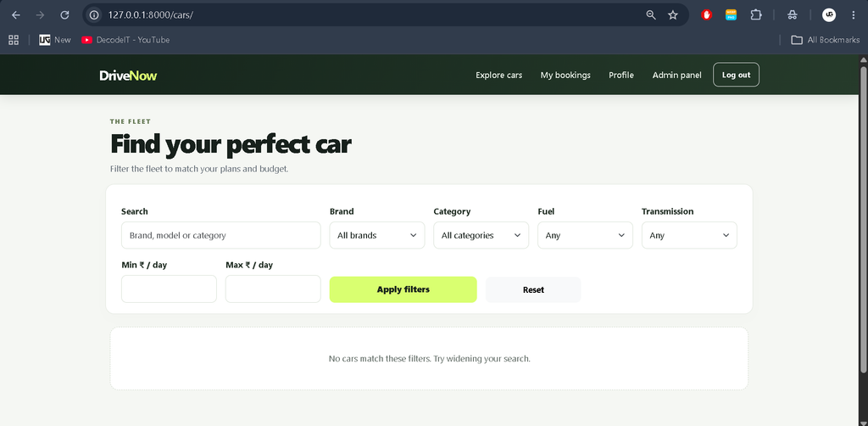The height and width of the screenshot is (426, 868).
Task: Focus the Search text field
Action: (x=221, y=235)
